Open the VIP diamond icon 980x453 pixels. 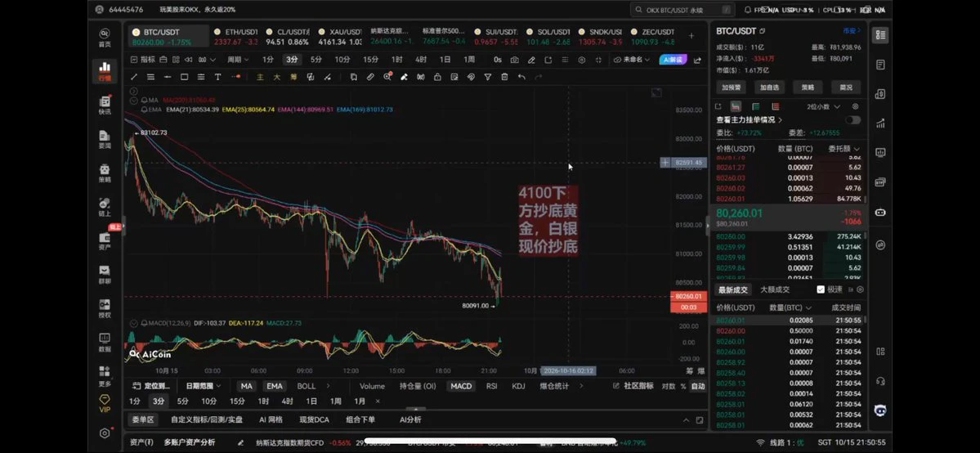(105, 403)
